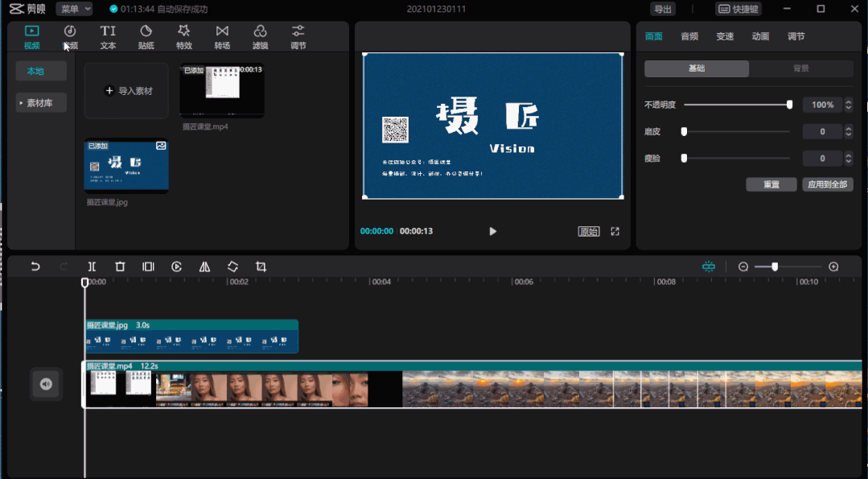Switch to the 变速 speed tab
This screenshot has height=479, width=868.
click(x=725, y=36)
